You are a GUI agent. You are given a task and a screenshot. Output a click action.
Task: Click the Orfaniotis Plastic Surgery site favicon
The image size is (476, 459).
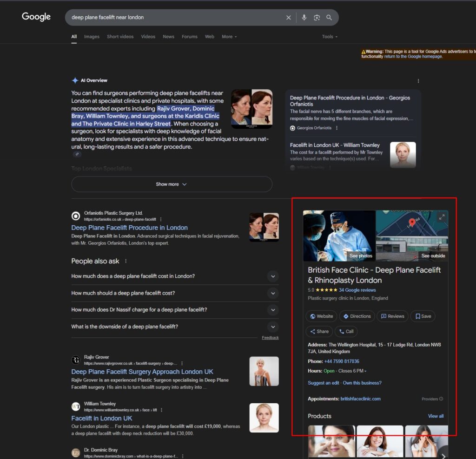tap(76, 216)
